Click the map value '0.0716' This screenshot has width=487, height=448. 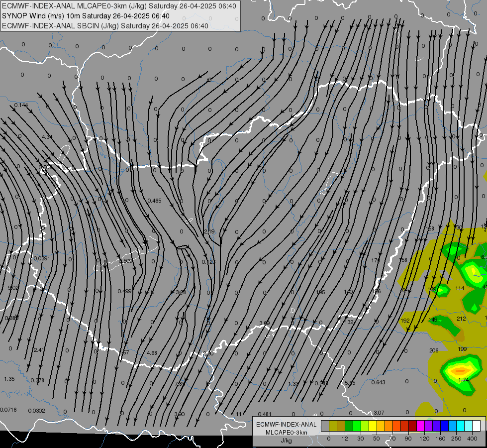tap(8, 410)
